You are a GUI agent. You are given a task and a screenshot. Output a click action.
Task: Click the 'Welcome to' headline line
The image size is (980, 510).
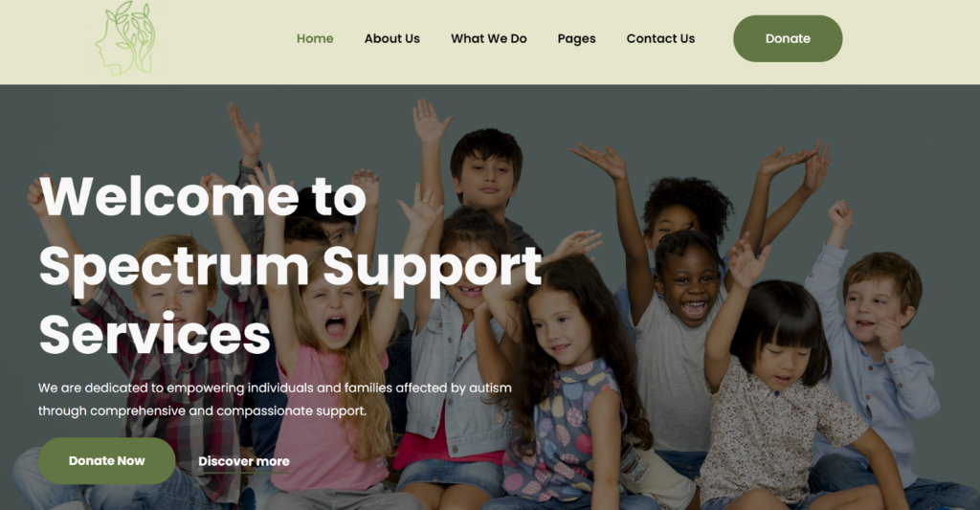(203, 196)
